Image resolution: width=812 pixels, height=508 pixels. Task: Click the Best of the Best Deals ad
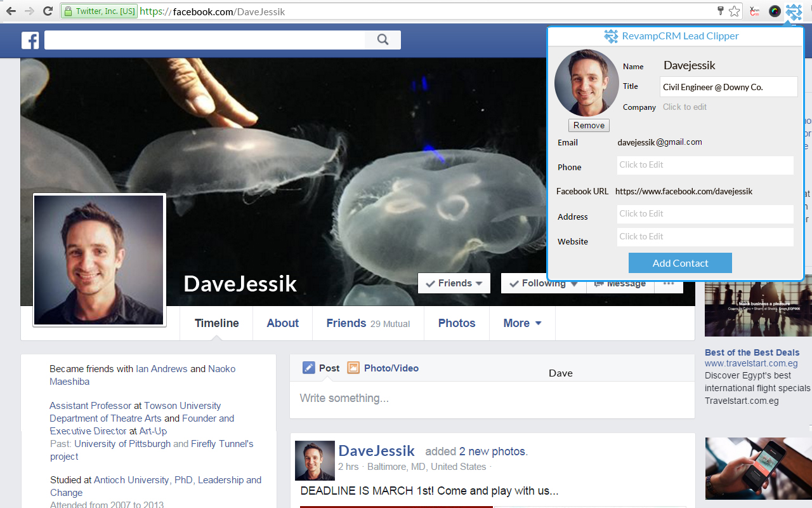[x=752, y=352]
